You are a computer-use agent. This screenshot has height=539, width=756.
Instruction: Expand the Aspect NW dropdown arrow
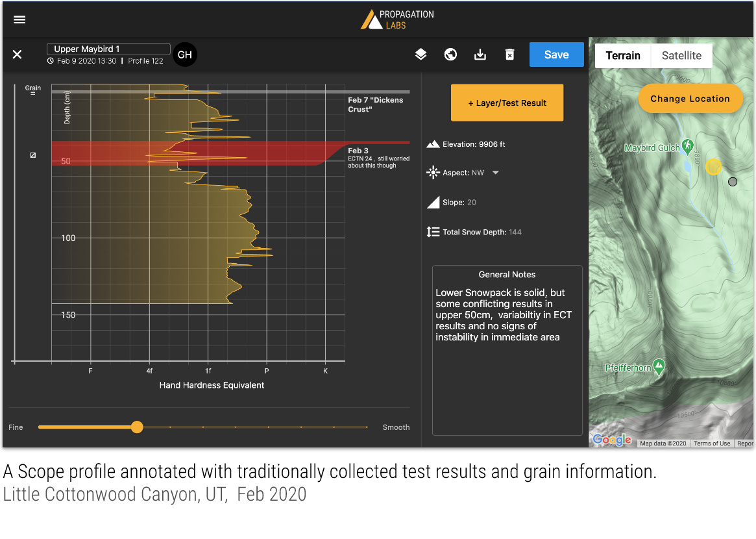click(496, 173)
